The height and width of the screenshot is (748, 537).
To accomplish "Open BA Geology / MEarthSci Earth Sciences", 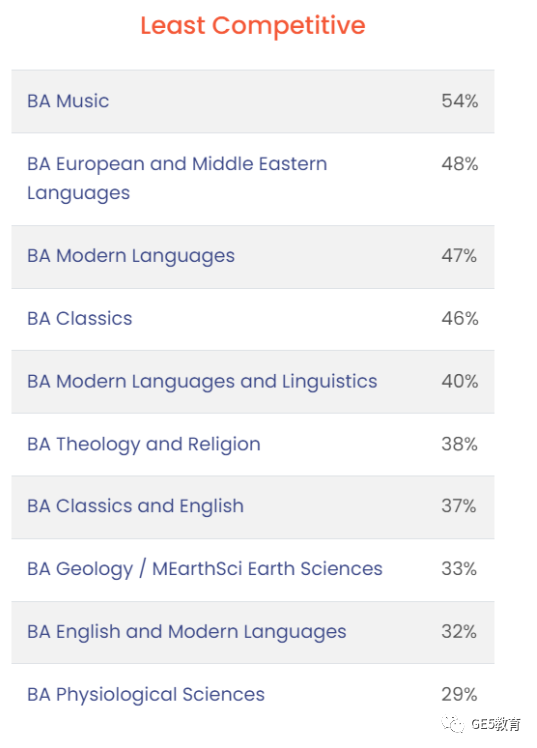I will [205, 569].
